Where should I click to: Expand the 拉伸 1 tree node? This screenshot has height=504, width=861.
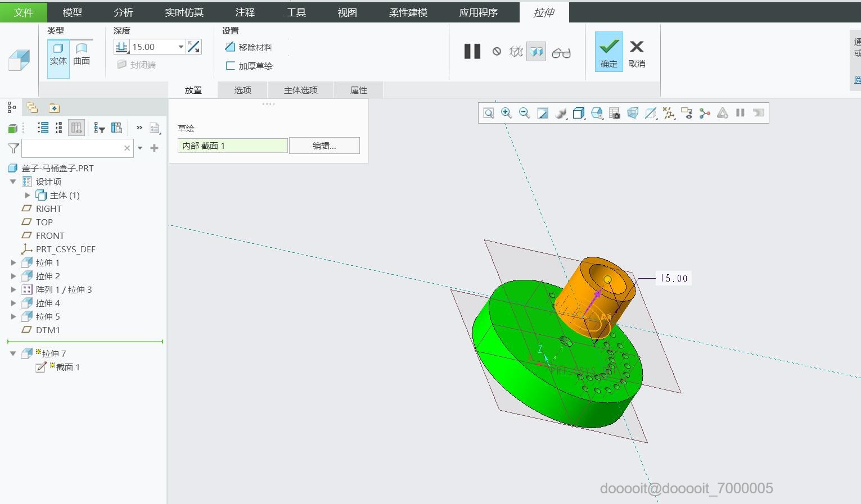13,262
